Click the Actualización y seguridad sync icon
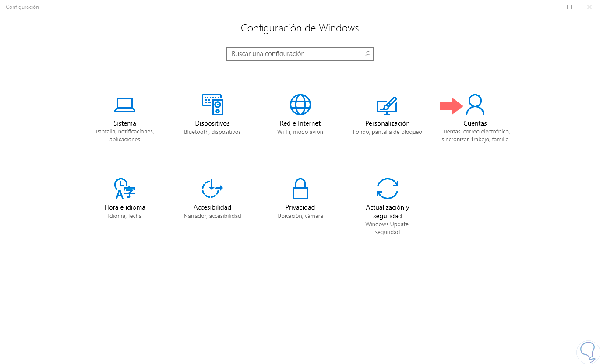 (x=387, y=189)
